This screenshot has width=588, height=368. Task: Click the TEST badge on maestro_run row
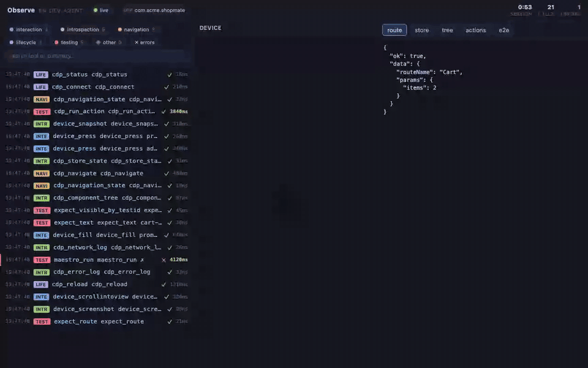(42, 260)
